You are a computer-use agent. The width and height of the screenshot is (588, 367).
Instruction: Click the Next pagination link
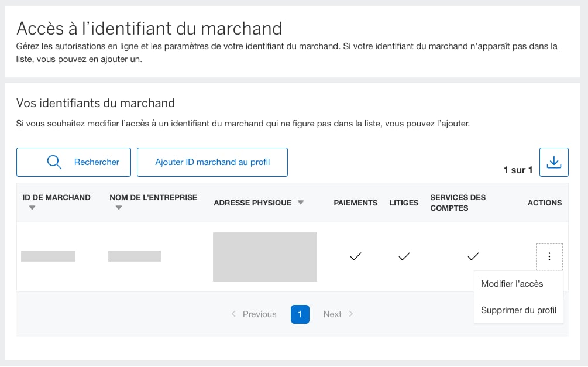click(333, 314)
